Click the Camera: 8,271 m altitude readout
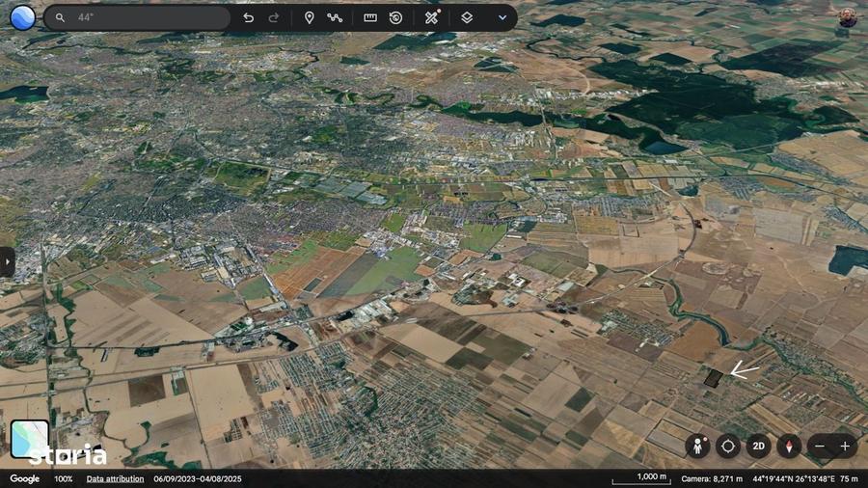This screenshot has width=868, height=488. [x=712, y=479]
